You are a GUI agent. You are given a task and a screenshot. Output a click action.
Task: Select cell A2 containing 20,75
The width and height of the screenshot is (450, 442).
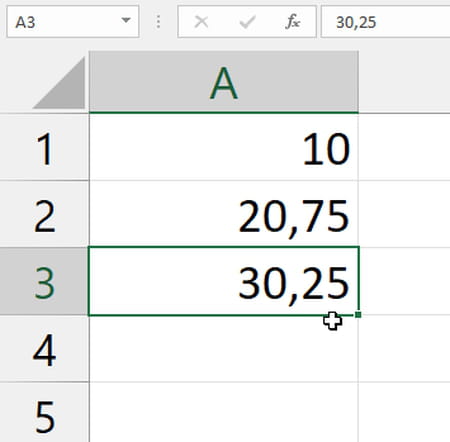coord(224,214)
